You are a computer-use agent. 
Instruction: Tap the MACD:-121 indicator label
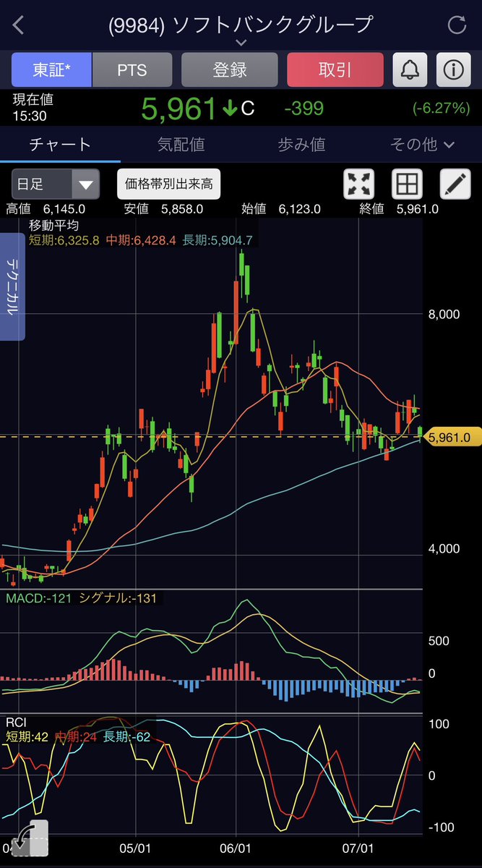click(38, 598)
